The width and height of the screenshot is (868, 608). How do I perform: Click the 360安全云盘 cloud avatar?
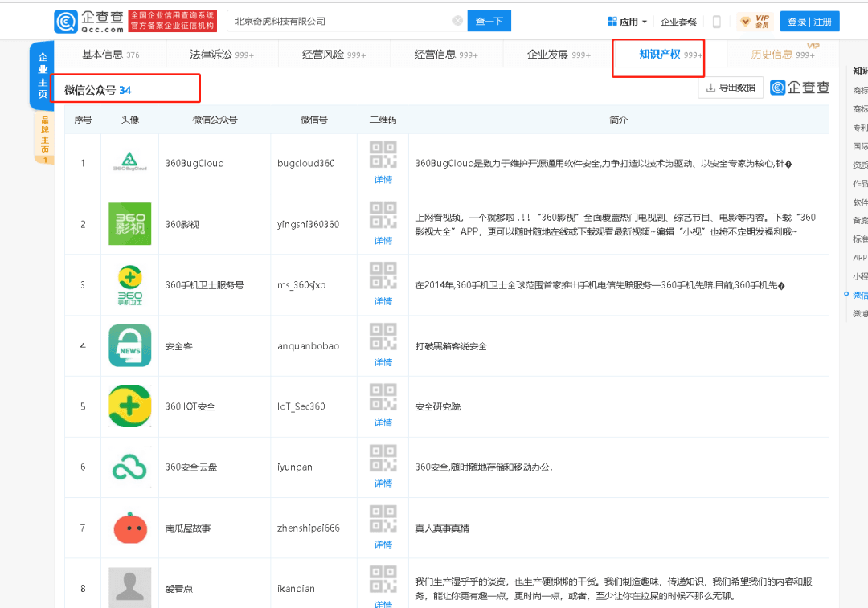[x=129, y=467]
